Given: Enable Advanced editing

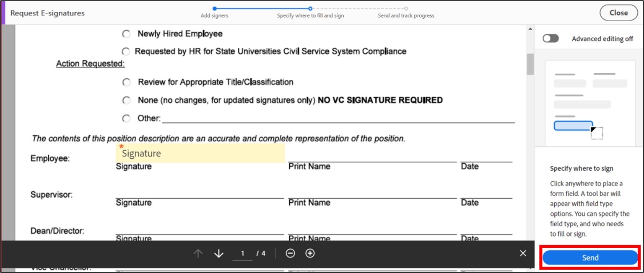Looking at the screenshot, I should click(x=551, y=38).
